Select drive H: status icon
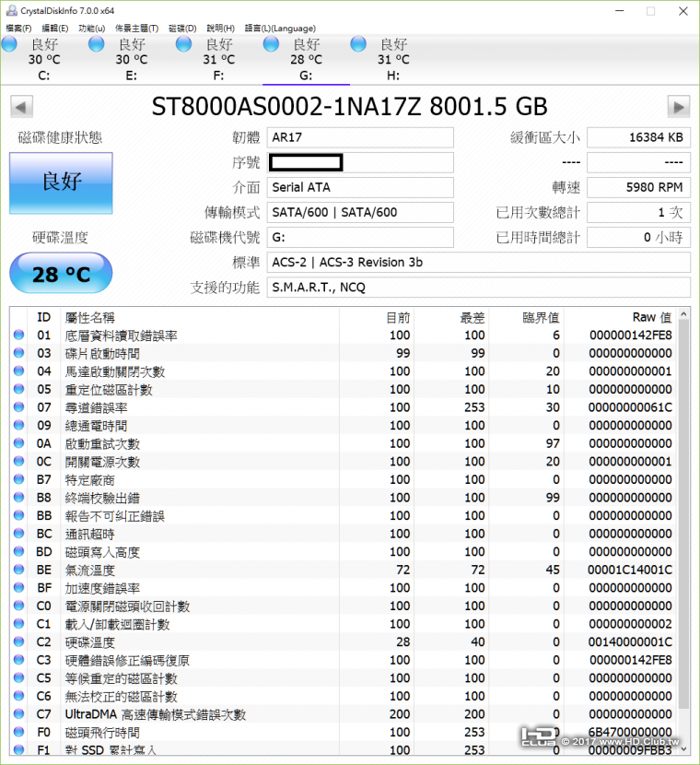Image resolution: width=700 pixels, height=765 pixels. pyautogui.click(x=358, y=44)
